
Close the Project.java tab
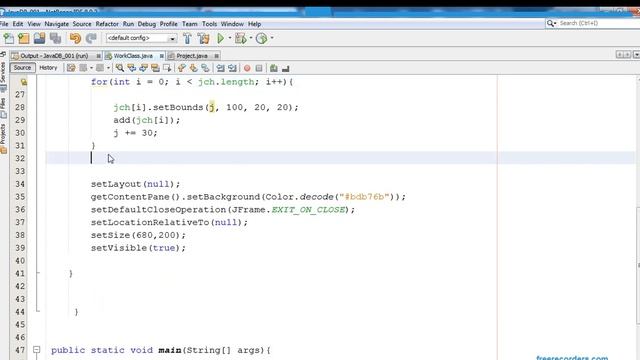click(216, 56)
